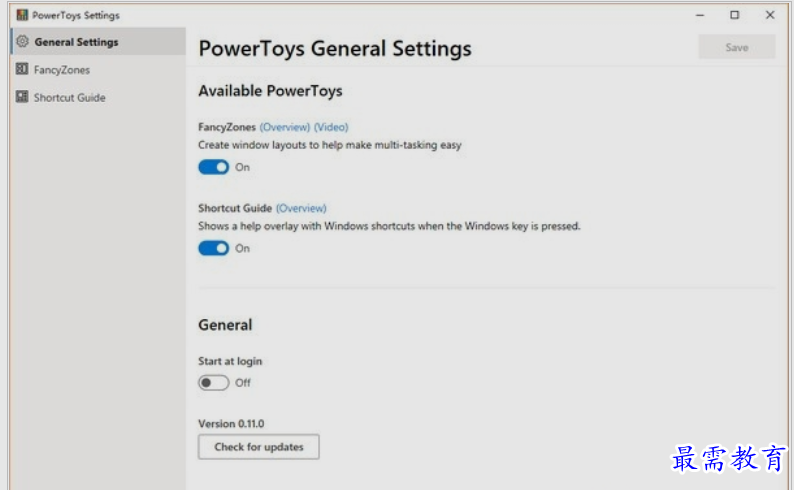Viewport: 794px width, 490px height.
Task: Click the Shortcut Guide sidebar icon
Action: (22, 97)
